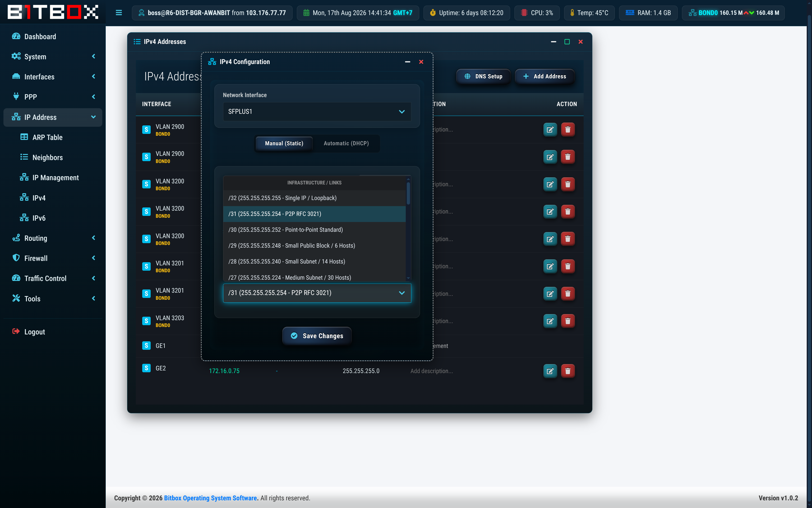812x508 pixels.
Task: Click the Save Changes button
Action: tap(317, 336)
